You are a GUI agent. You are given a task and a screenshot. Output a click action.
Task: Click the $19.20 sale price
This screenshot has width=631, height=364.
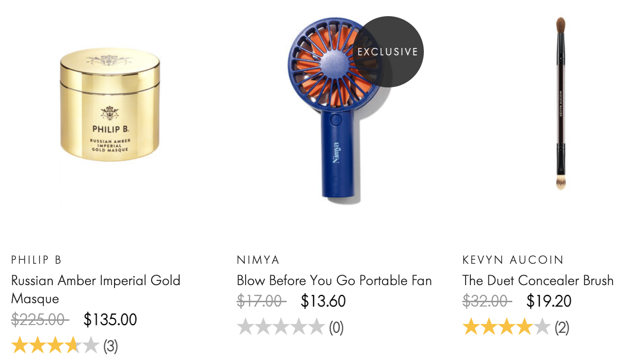[549, 301]
